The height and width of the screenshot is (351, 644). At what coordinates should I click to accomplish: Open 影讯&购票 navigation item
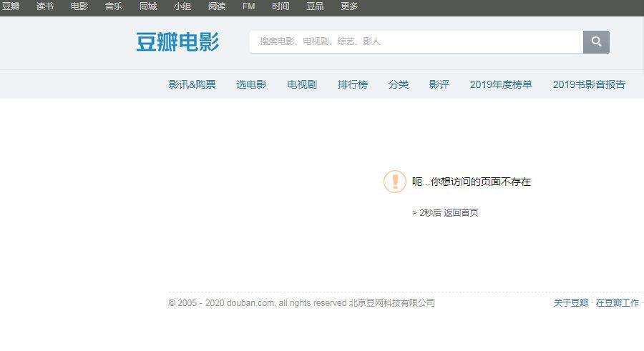(192, 84)
